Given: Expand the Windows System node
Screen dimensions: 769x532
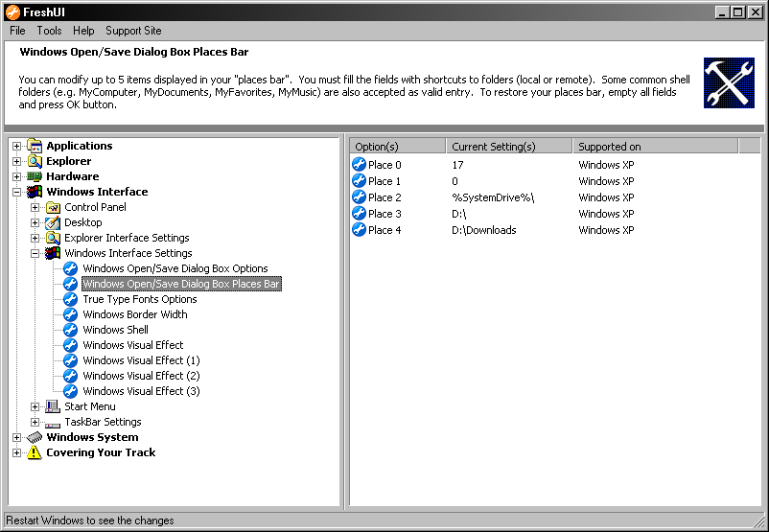Looking at the screenshot, I should click(x=16, y=437).
